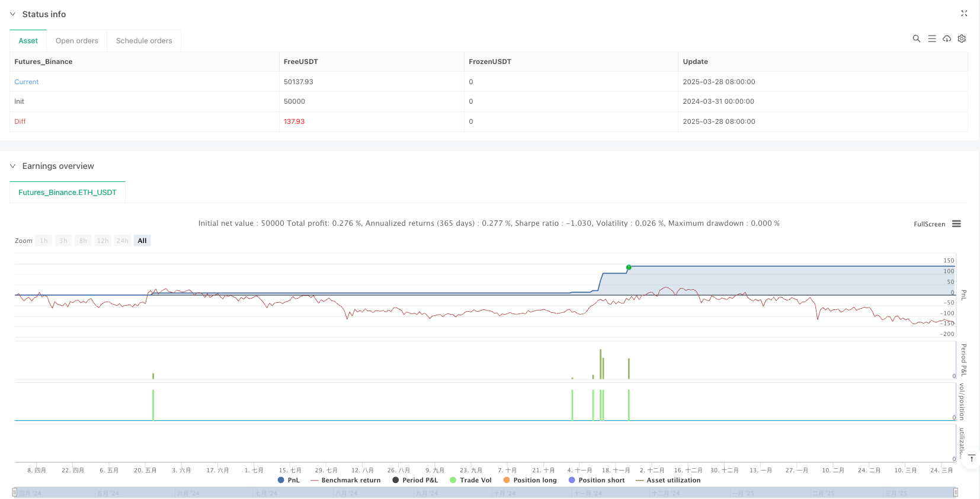Click the FullScreen button
This screenshot has height=499, width=980.
pyautogui.click(x=929, y=224)
